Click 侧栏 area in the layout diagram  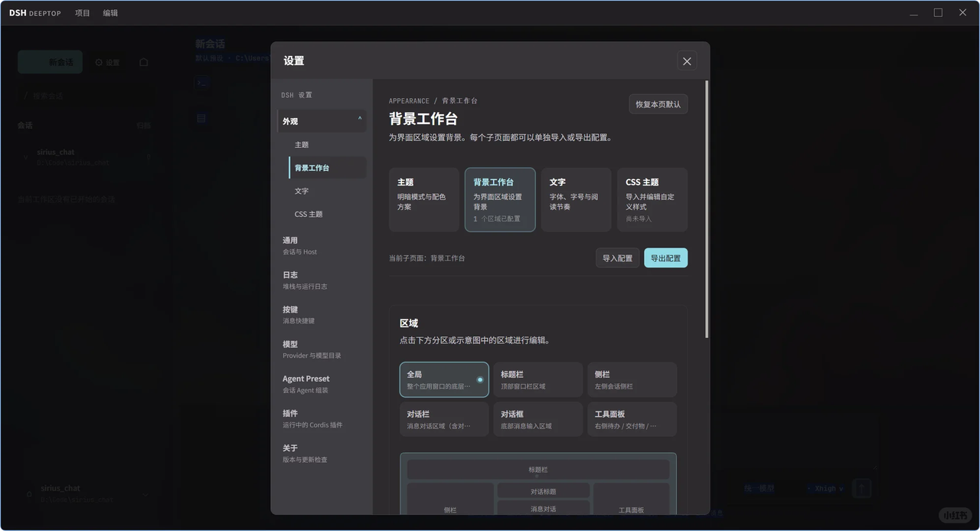450,499
